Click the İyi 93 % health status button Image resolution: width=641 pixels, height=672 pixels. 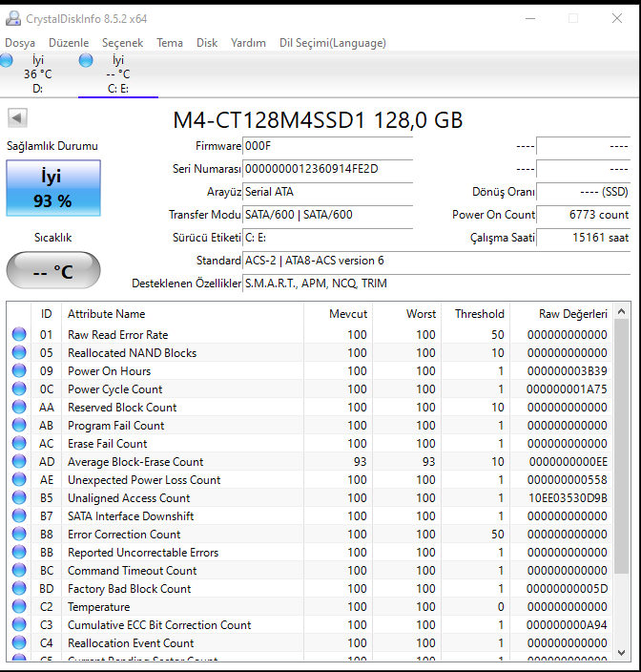53,188
